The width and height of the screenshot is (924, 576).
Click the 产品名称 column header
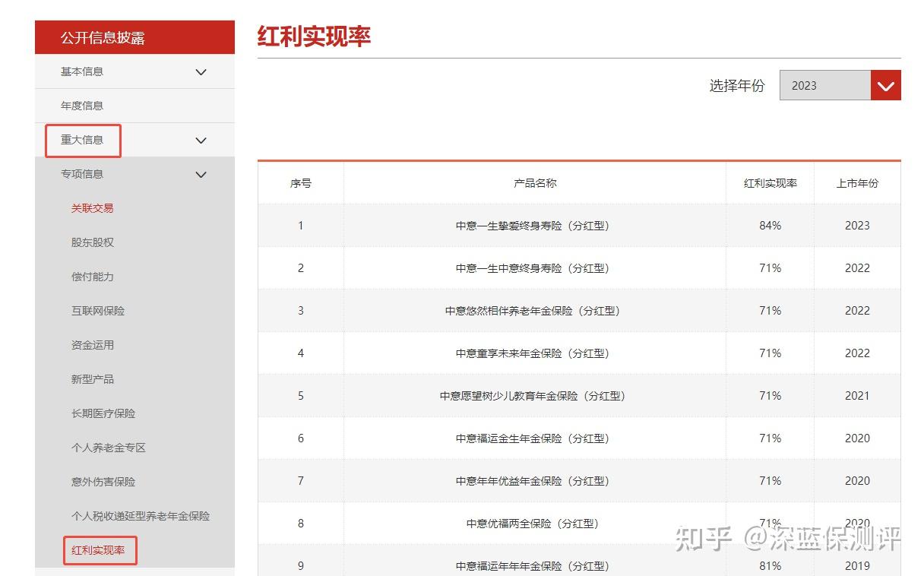(x=535, y=183)
